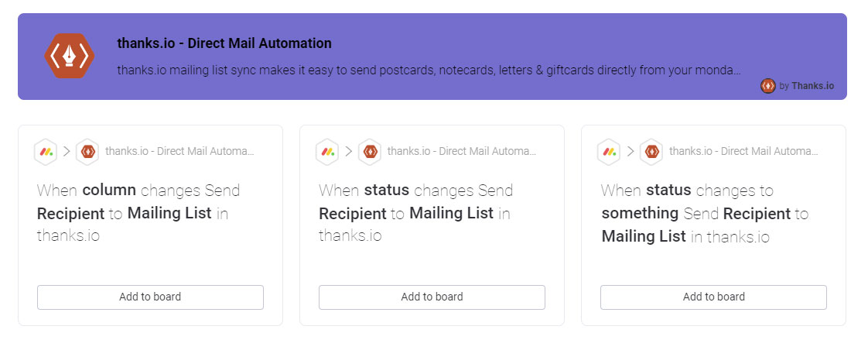Image resolution: width=868 pixels, height=340 pixels.
Task: Click monday.com icon in the middle status card
Action: 327,152
